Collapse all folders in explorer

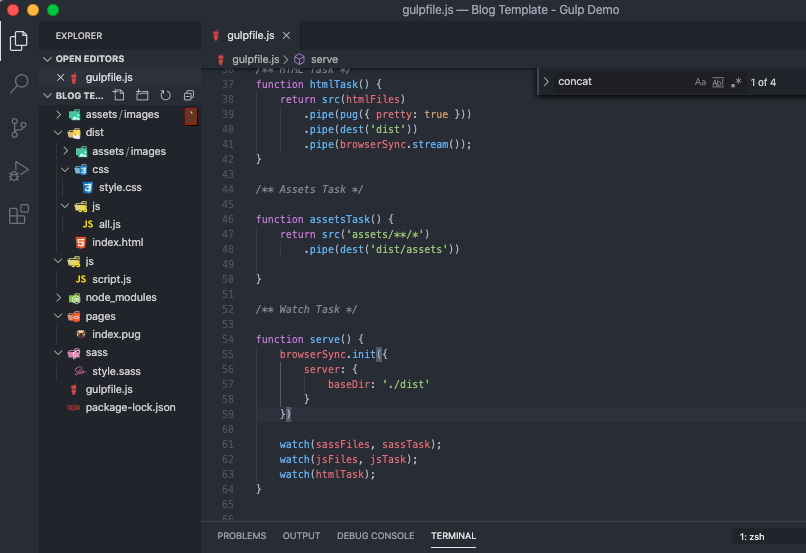[x=188, y=96]
